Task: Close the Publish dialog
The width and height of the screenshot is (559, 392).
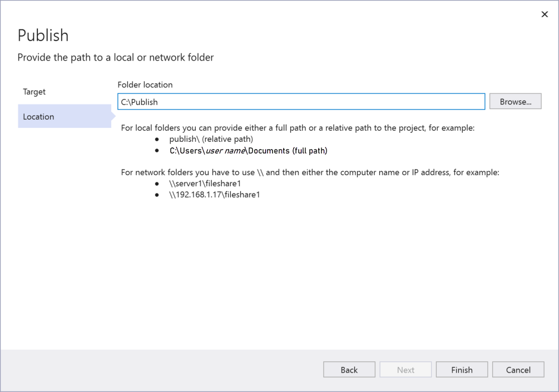Action: (545, 14)
